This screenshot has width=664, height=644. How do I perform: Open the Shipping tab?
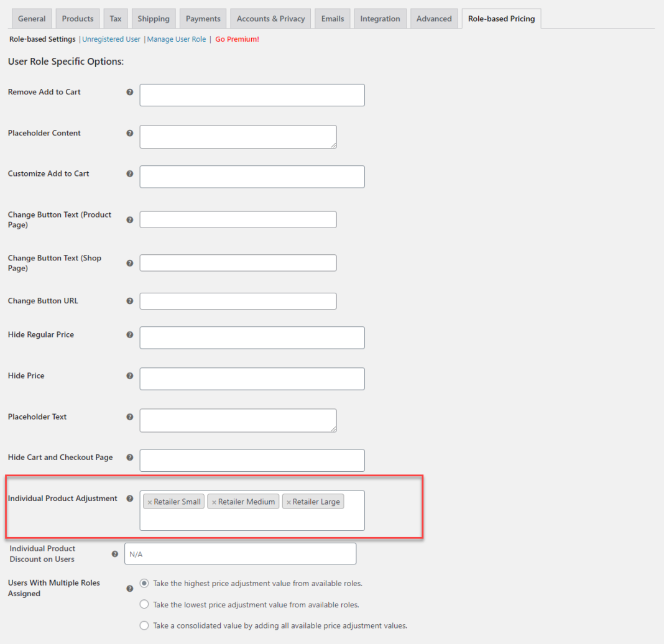pyautogui.click(x=154, y=19)
